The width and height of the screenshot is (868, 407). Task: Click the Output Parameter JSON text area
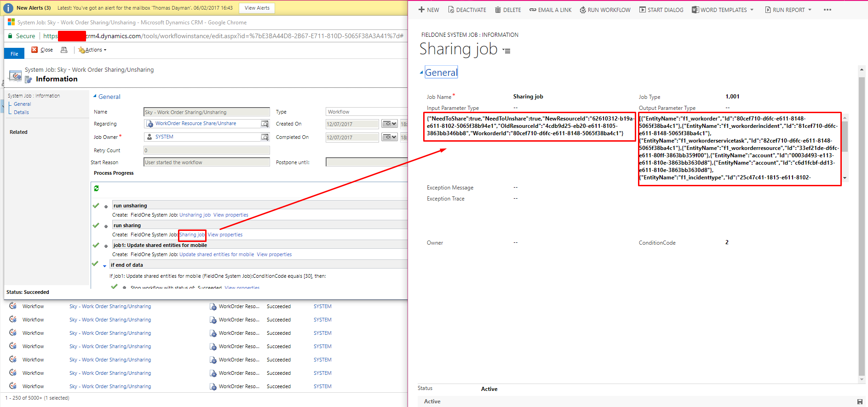click(x=740, y=149)
